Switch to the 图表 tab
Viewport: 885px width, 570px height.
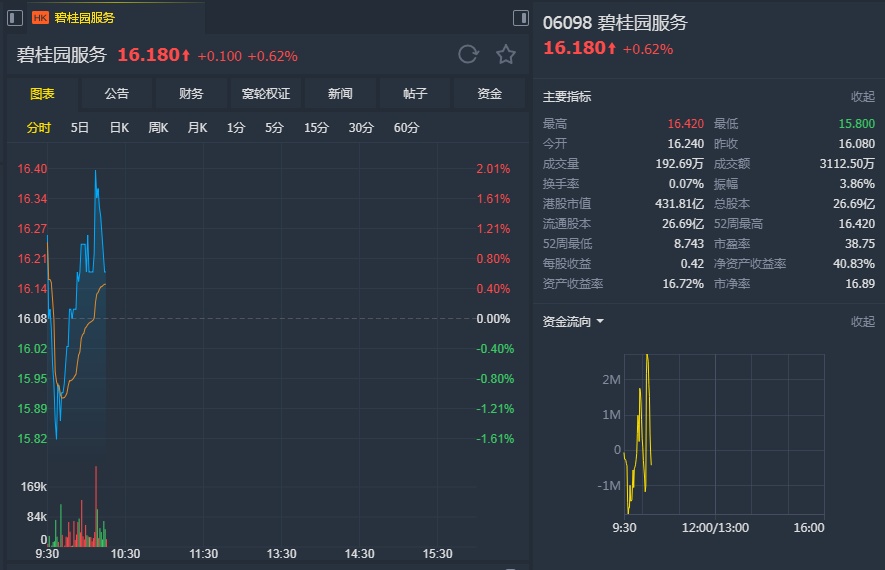pyautogui.click(x=42, y=94)
